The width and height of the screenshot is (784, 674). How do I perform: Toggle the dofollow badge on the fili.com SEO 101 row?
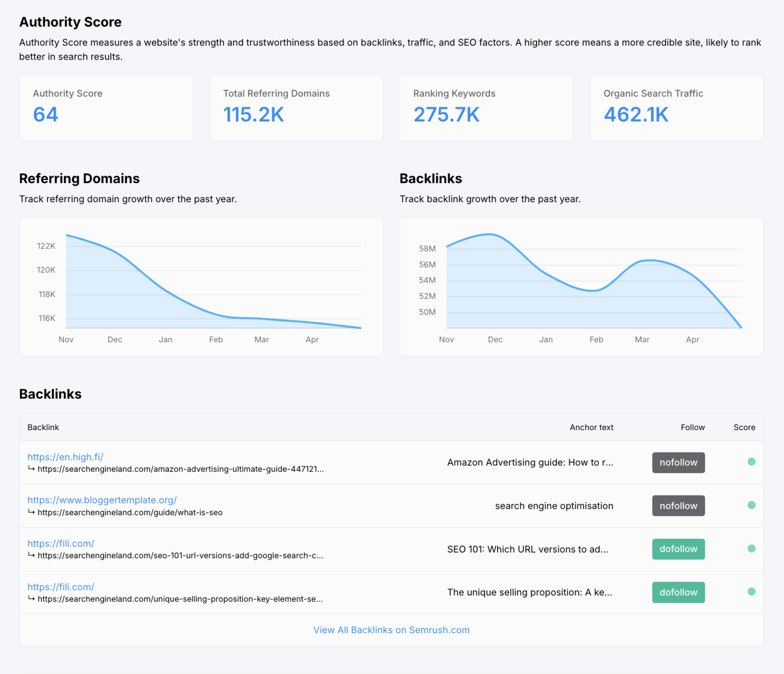[678, 549]
